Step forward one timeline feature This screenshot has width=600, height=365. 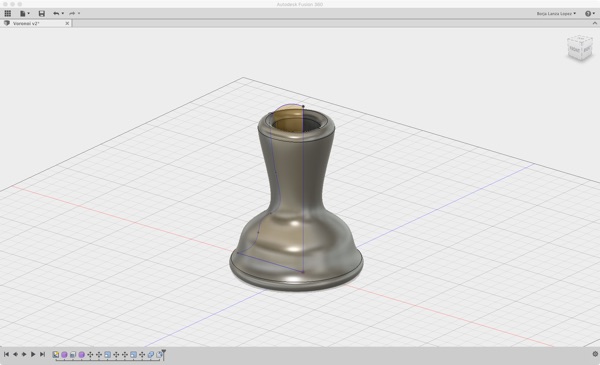tap(24, 354)
